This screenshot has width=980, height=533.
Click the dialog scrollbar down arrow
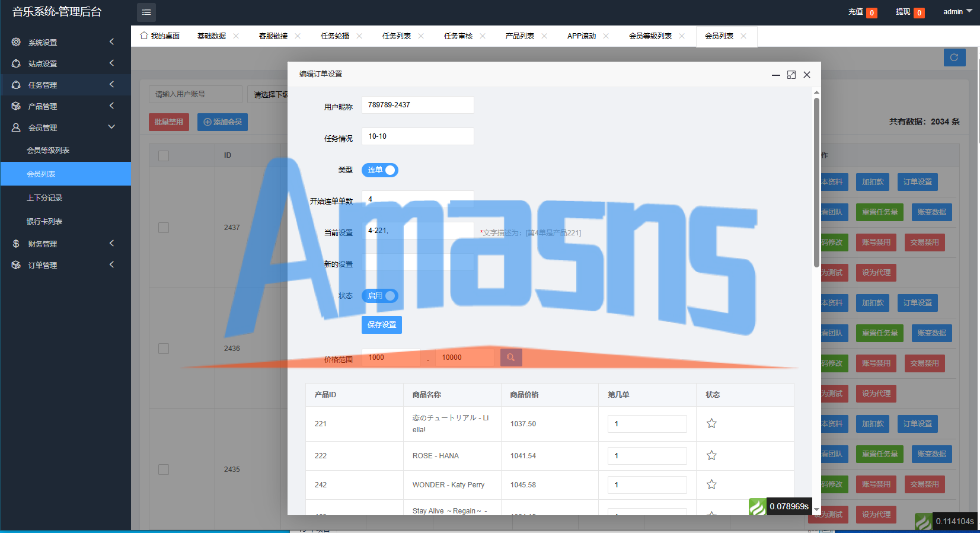[x=816, y=510]
